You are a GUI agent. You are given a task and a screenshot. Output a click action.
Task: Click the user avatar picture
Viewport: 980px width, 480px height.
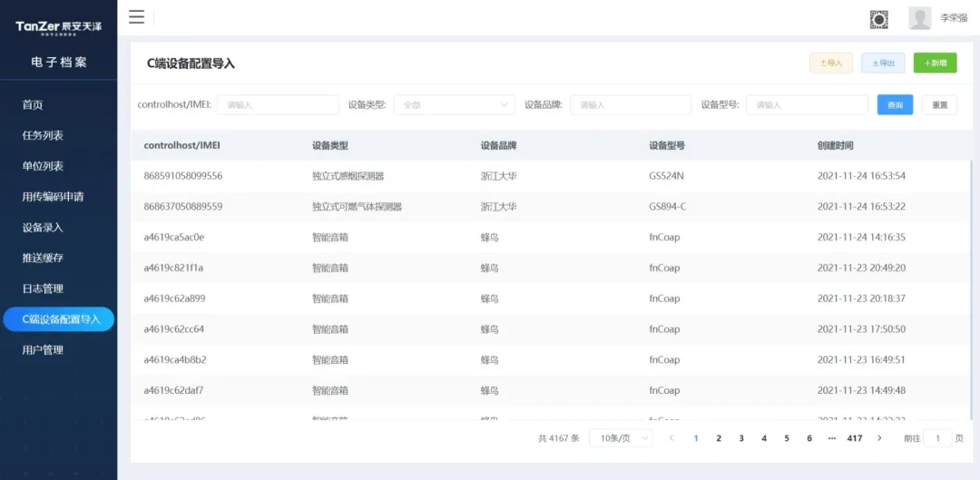(919, 18)
